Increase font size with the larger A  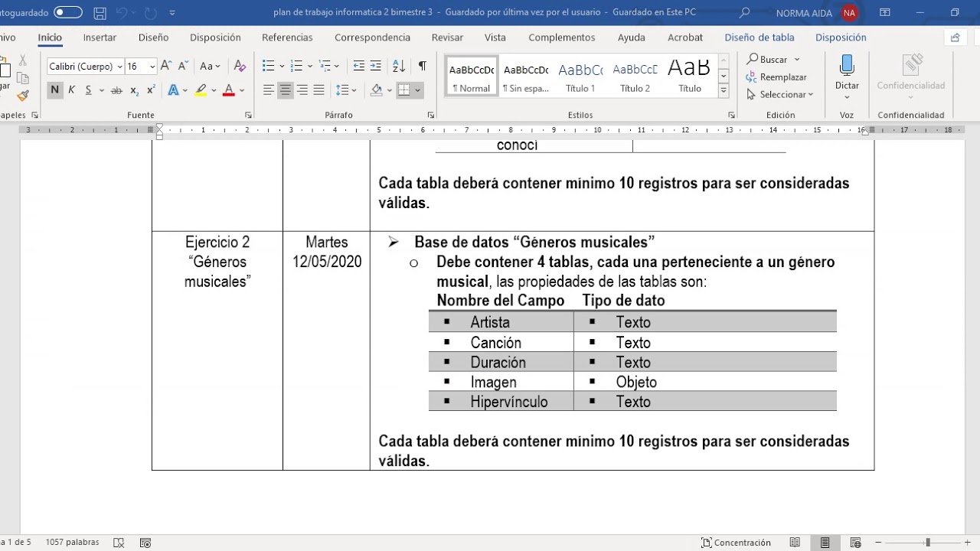pos(166,67)
